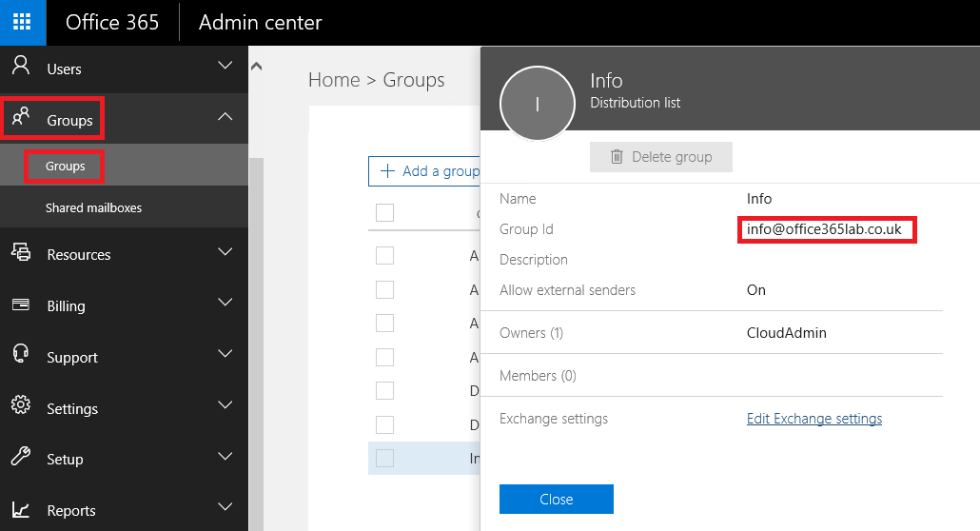Screen dimensions: 980x531
Task: Expand the Resources menu chevron
Action: point(225,251)
